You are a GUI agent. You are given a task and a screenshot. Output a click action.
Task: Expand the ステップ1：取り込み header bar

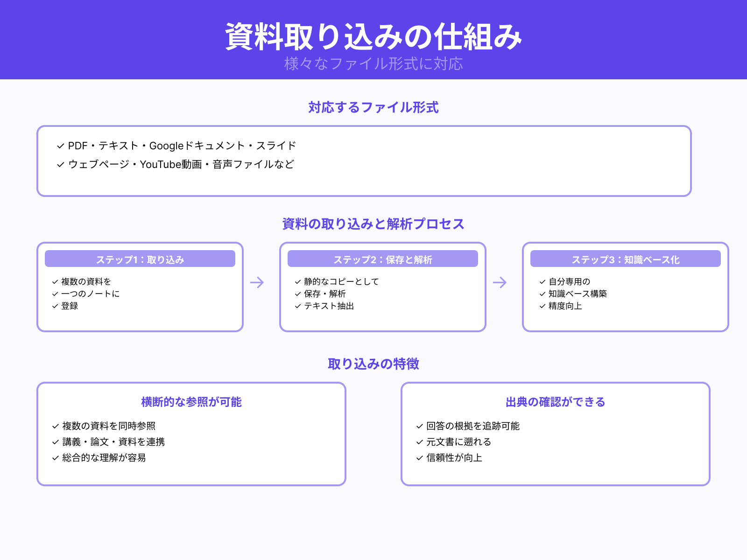pyautogui.click(x=140, y=259)
